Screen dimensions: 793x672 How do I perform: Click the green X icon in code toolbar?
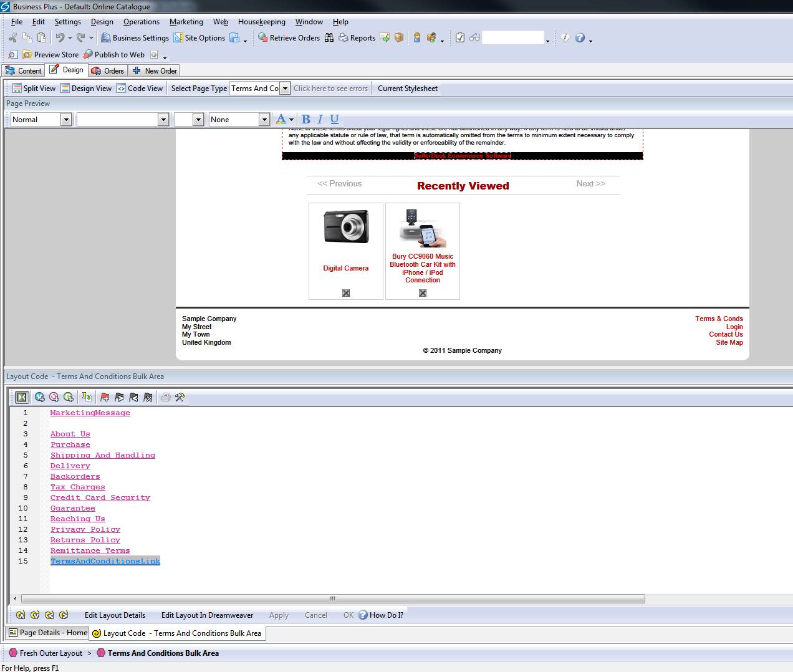pos(22,397)
